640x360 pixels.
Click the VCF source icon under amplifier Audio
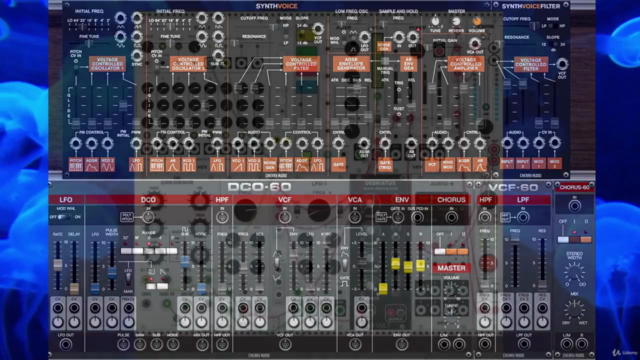(x=432, y=165)
